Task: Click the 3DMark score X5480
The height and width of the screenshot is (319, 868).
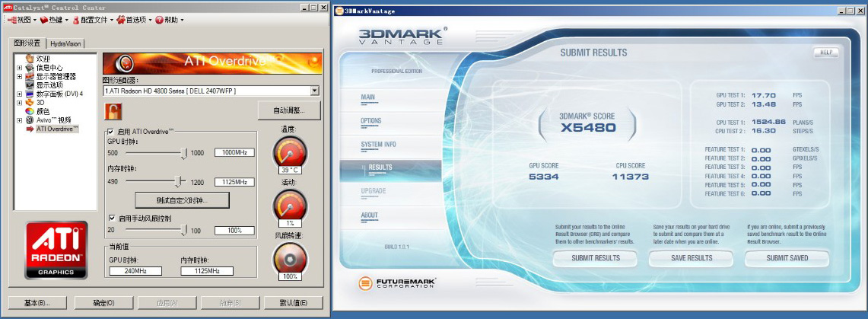Action: tap(587, 127)
